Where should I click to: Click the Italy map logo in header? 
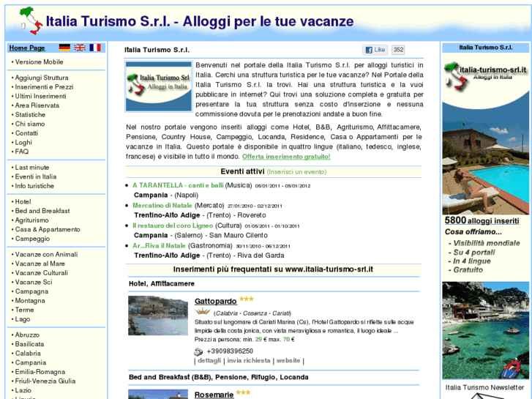[31, 20]
